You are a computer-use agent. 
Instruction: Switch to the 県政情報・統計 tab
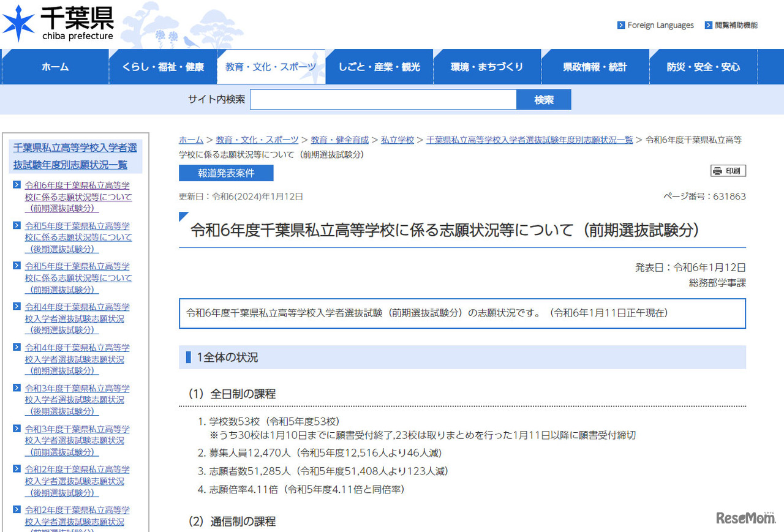click(595, 67)
